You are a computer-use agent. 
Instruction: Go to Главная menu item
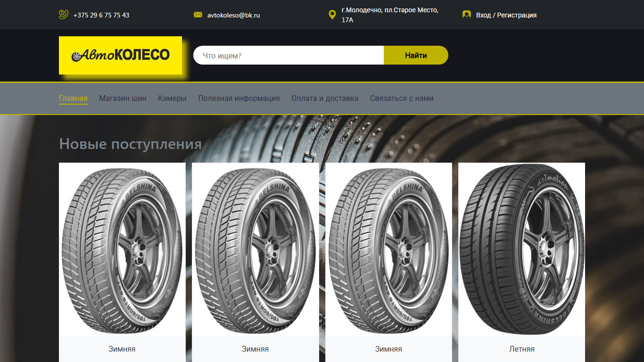73,99
